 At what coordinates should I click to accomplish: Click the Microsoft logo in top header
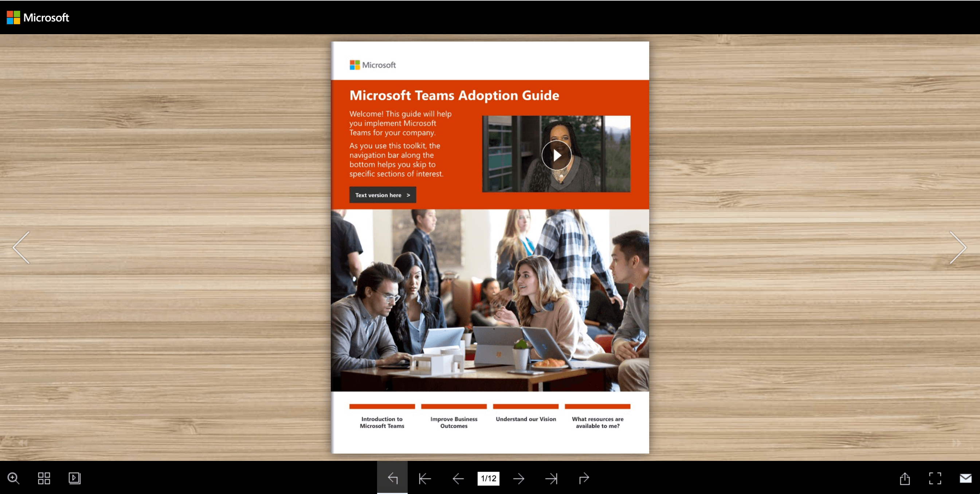click(x=38, y=17)
